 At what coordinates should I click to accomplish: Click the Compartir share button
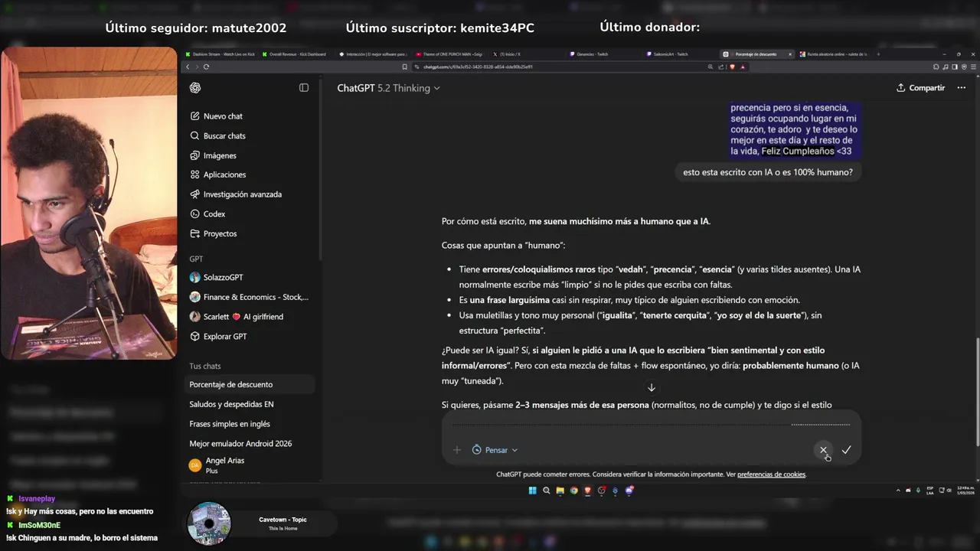coord(921,88)
